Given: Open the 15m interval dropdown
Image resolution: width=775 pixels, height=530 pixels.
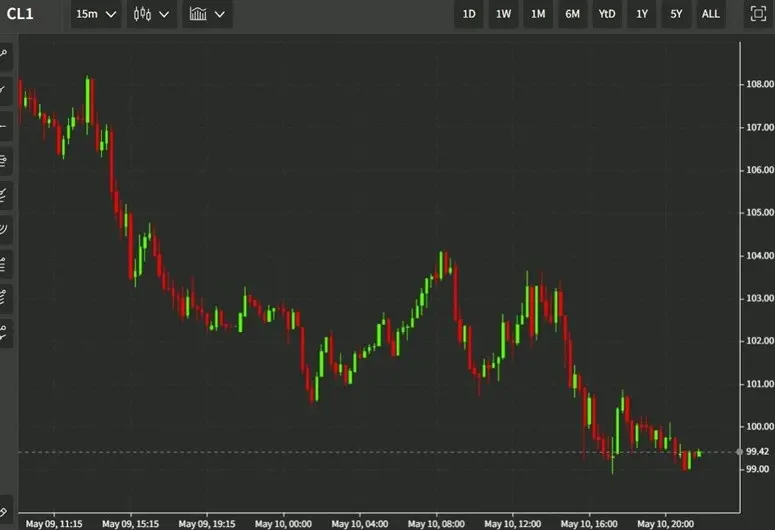Looking at the screenshot, I should (96, 14).
